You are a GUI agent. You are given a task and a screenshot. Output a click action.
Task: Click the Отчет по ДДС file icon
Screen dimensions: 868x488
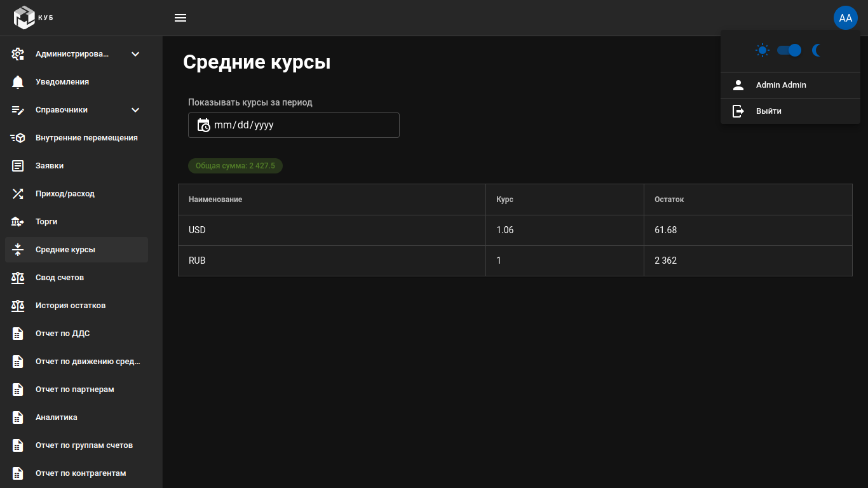coord(18,334)
